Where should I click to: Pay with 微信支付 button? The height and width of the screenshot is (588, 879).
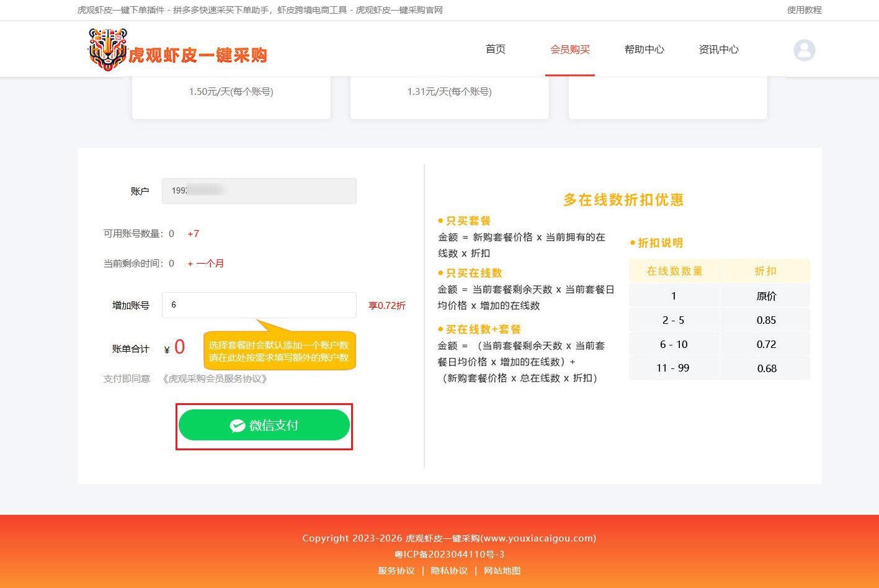pyautogui.click(x=264, y=425)
